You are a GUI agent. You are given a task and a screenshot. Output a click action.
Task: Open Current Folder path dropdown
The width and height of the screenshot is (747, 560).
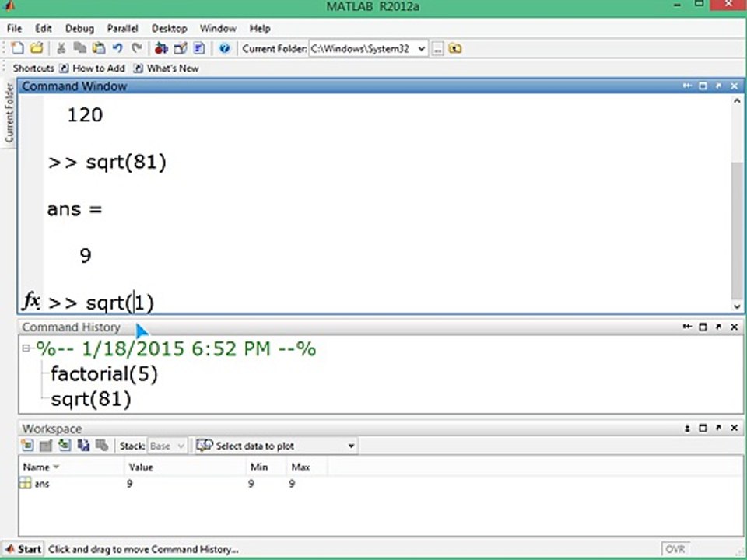pyautogui.click(x=422, y=48)
